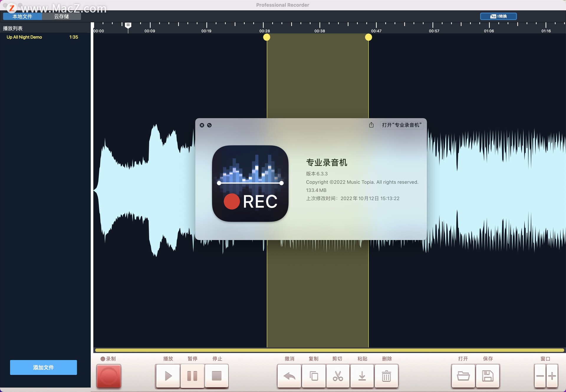Switch to the 云存储 tab

coord(61,16)
